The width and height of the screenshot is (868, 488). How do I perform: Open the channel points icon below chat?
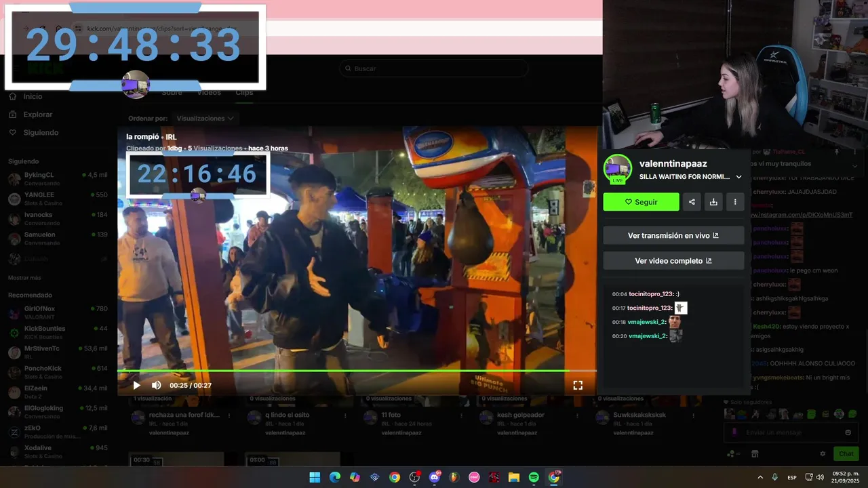pos(732,453)
